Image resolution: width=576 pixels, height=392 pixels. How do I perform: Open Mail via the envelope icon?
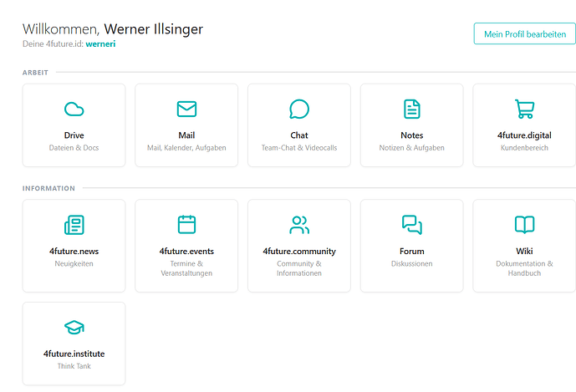[186, 109]
